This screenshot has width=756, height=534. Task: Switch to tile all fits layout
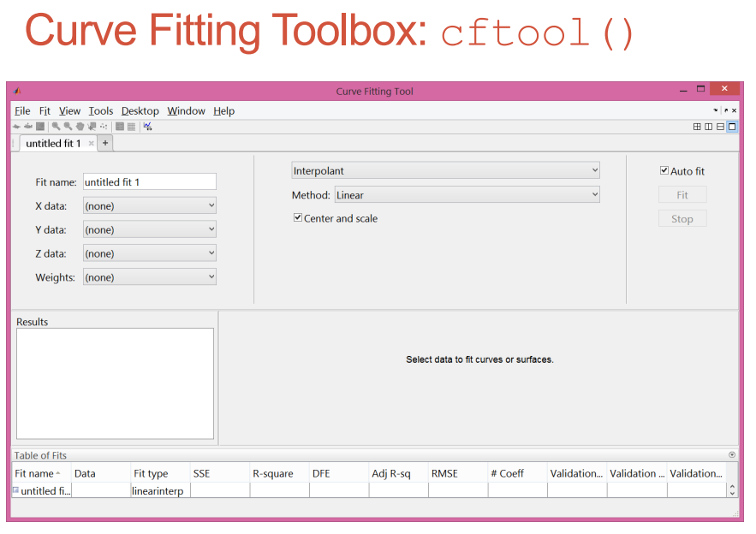point(697,127)
